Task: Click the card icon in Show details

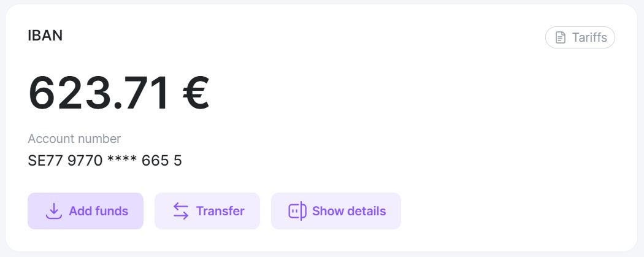Action: click(297, 211)
